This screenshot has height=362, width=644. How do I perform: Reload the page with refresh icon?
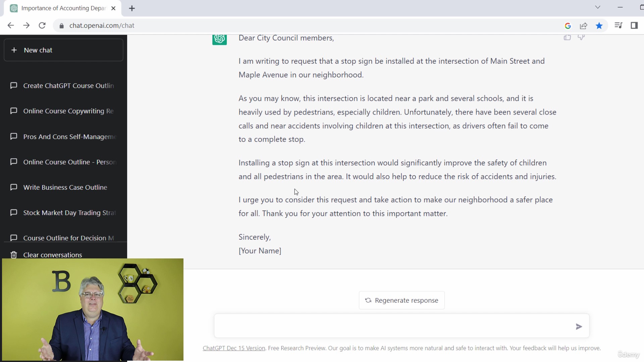pyautogui.click(x=42, y=25)
